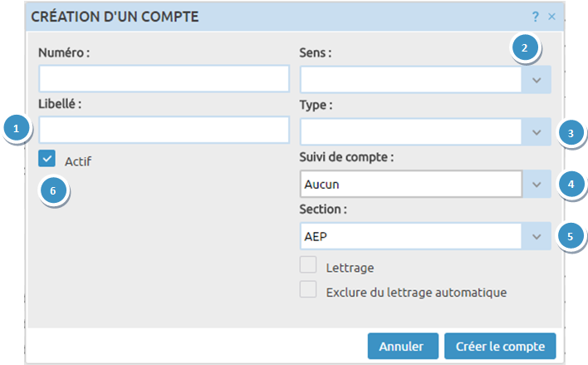Click callout badge number 3

coord(569,131)
